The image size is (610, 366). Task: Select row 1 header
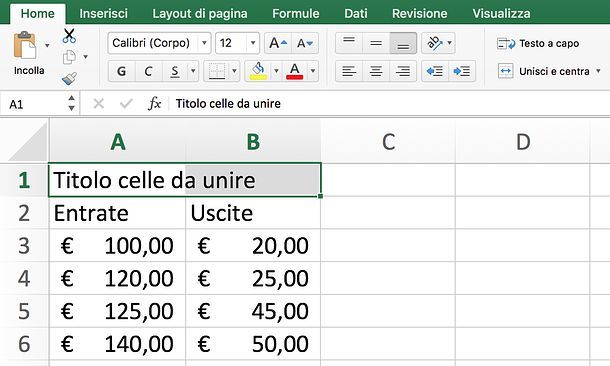[24, 180]
